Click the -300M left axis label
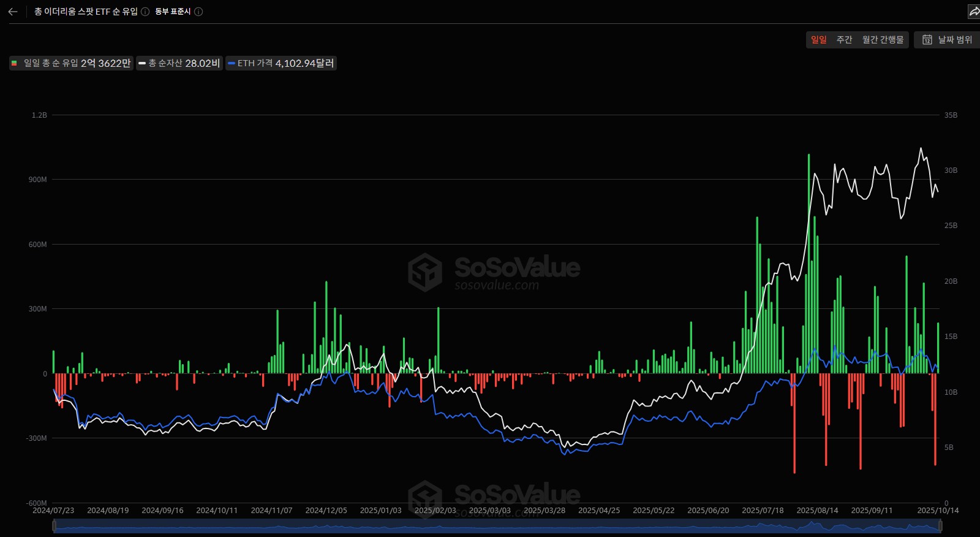Viewport: 980px width, 537px height. pos(36,438)
